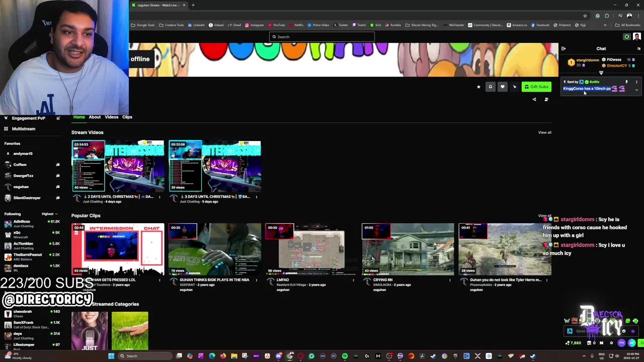Open options for BIGK PLAYS IN THE NBA clip
Screen dimensions: 644x362
[x=257, y=280]
